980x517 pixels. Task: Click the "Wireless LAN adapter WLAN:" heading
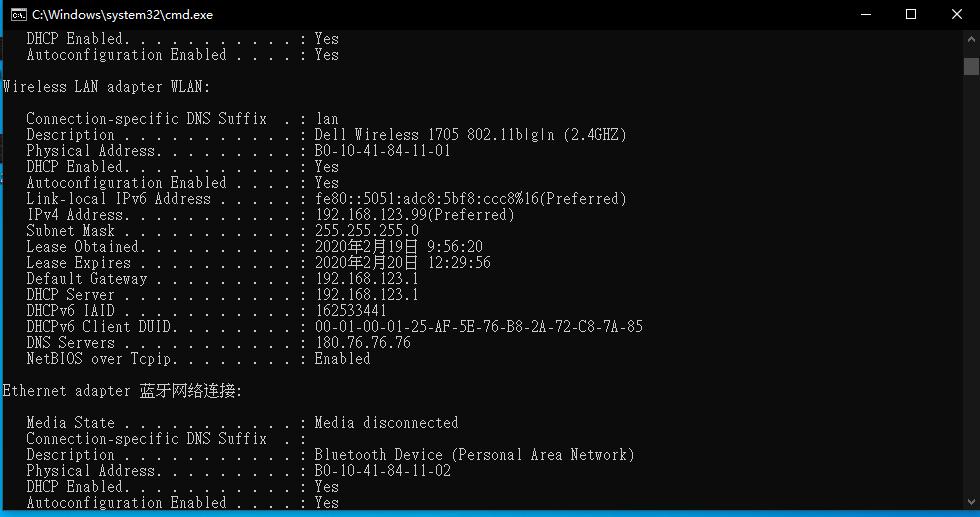point(107,87)
